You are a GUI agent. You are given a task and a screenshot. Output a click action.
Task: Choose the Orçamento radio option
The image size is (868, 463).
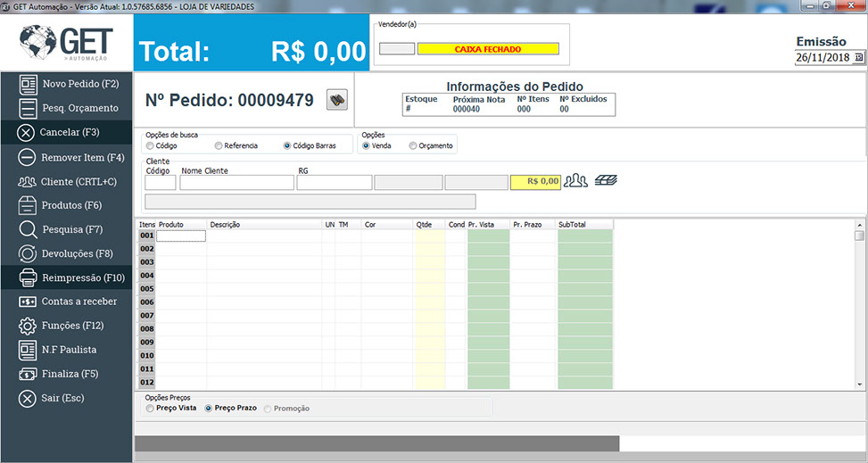point(412,145)
